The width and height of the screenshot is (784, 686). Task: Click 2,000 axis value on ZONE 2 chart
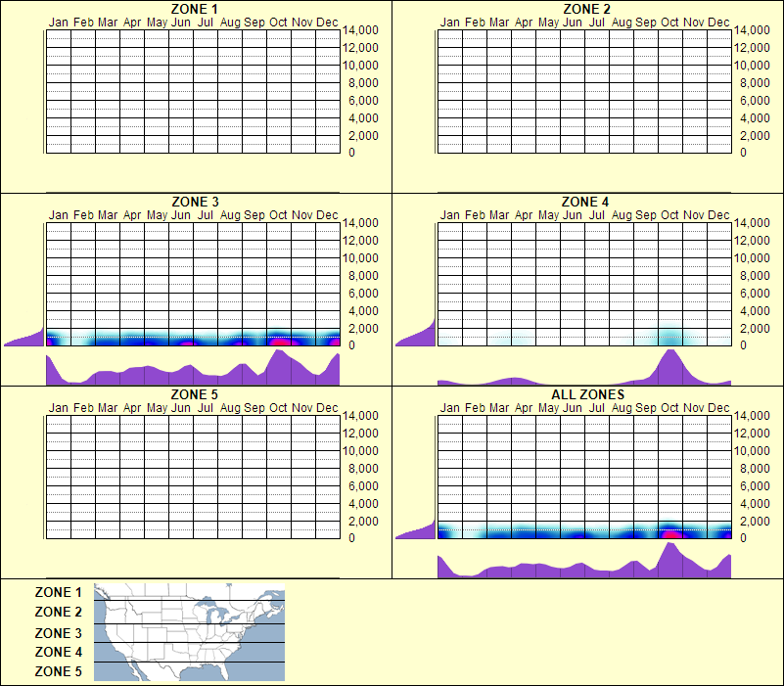pyautogui.click(x=755, y=135)
